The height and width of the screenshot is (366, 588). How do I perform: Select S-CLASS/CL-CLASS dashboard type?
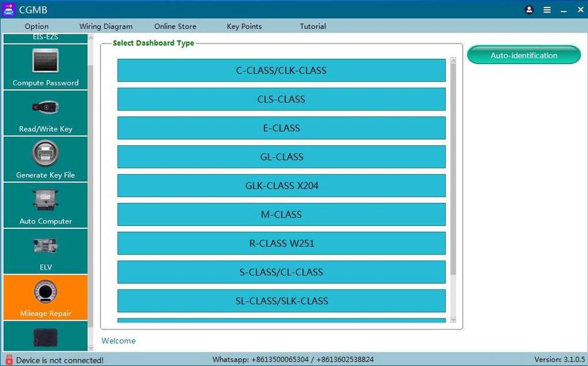pos(281,272)
